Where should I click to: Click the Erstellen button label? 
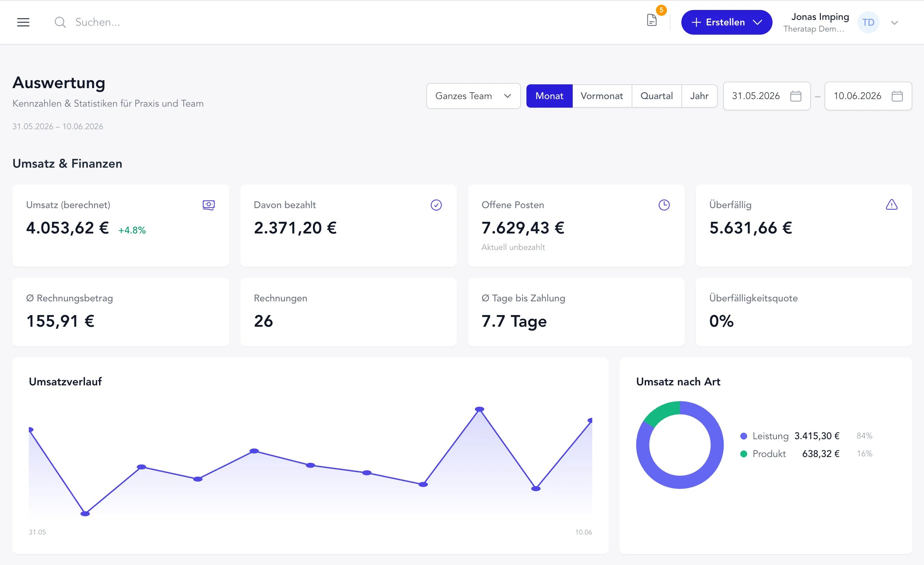[725, 22]
